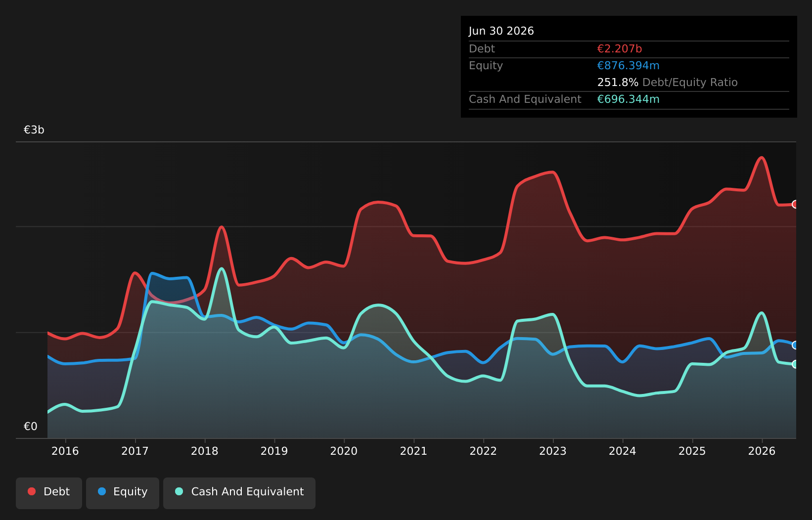The height and width of the screenshot is (520, 812).
Task: Click the 2023 x-axis label
Action: (x=553, y=451)
